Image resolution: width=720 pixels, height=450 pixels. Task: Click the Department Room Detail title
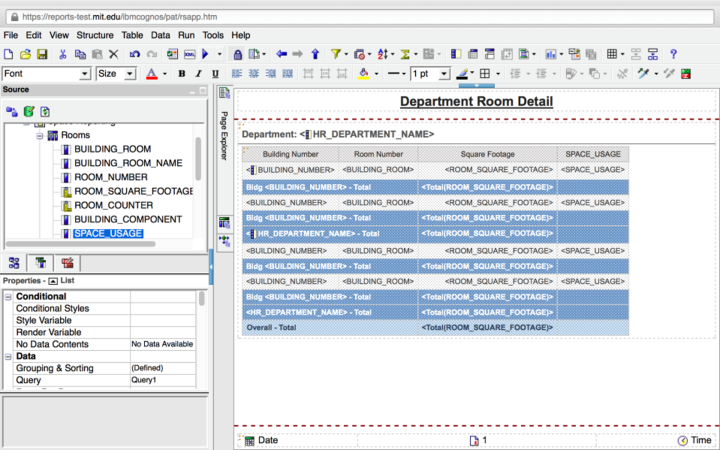click(x=476, y=101)
